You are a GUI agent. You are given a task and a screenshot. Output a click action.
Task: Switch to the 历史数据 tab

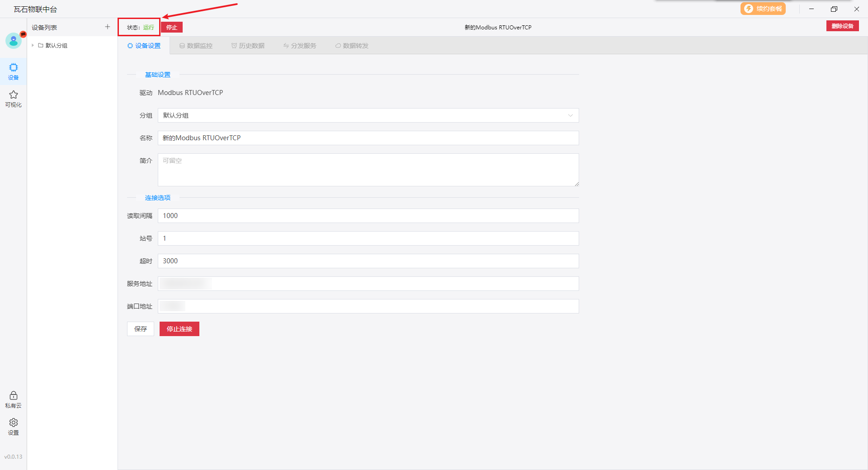tap(248, 46)
